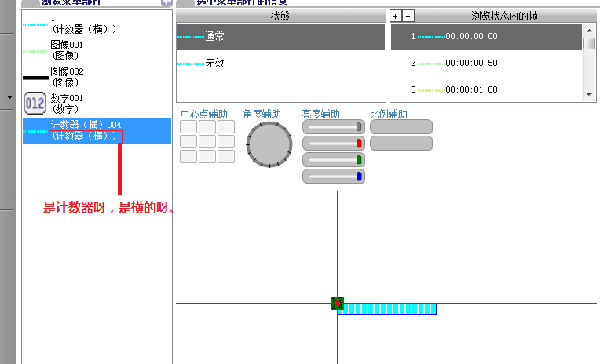Select 数字001 number part
Image resolution: width=600 pixels, height=364 pixels.
[97, 104]
